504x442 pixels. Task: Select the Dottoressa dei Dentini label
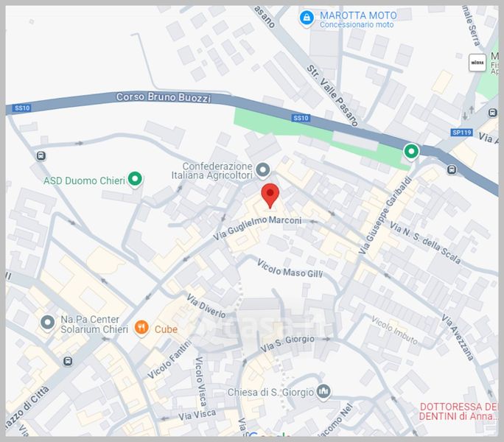(459, 412)
